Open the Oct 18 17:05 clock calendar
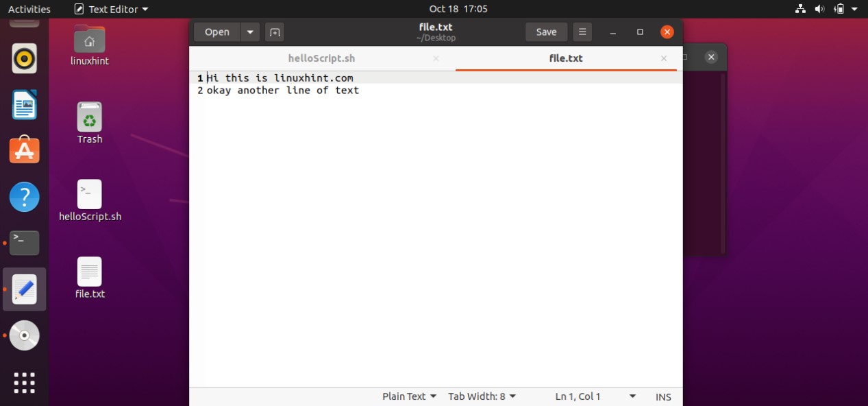The height and width of the screenshot is (406, 868). [458, 9]
